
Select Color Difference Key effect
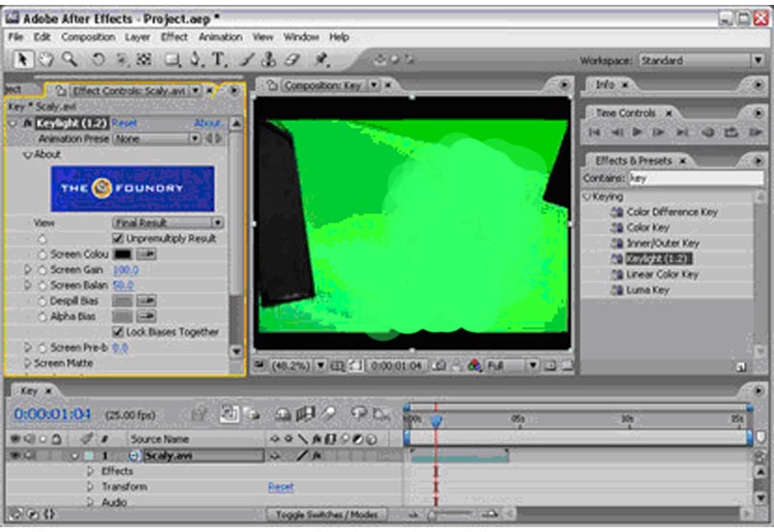(671, 212)
